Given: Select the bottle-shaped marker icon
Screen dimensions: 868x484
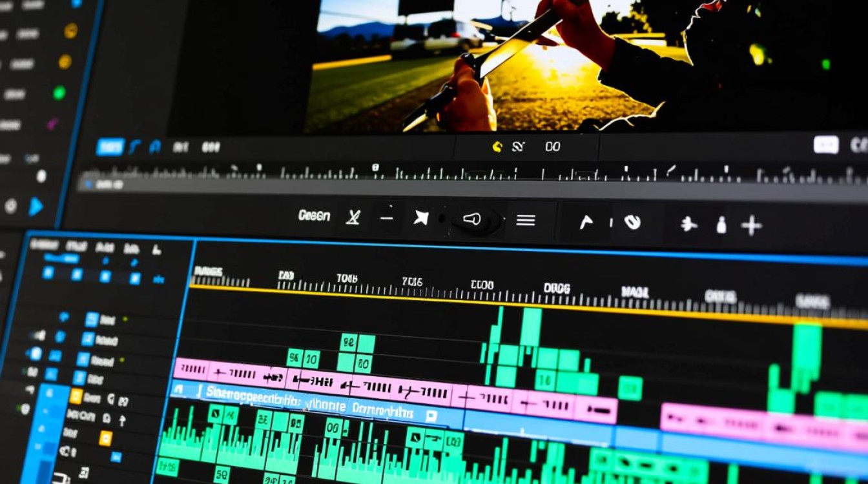Looking at the screenshot, I should pyautogui.click(x=721, y=225).
